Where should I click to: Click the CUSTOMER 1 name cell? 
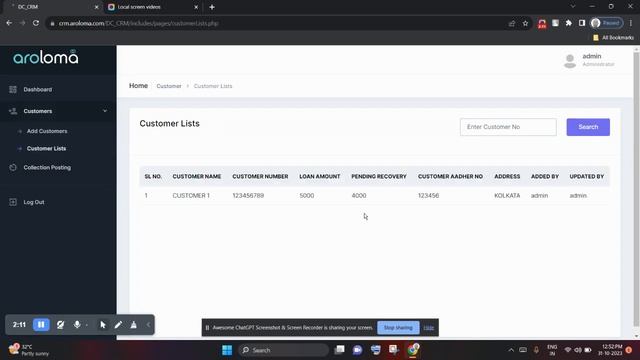[191, 196]
